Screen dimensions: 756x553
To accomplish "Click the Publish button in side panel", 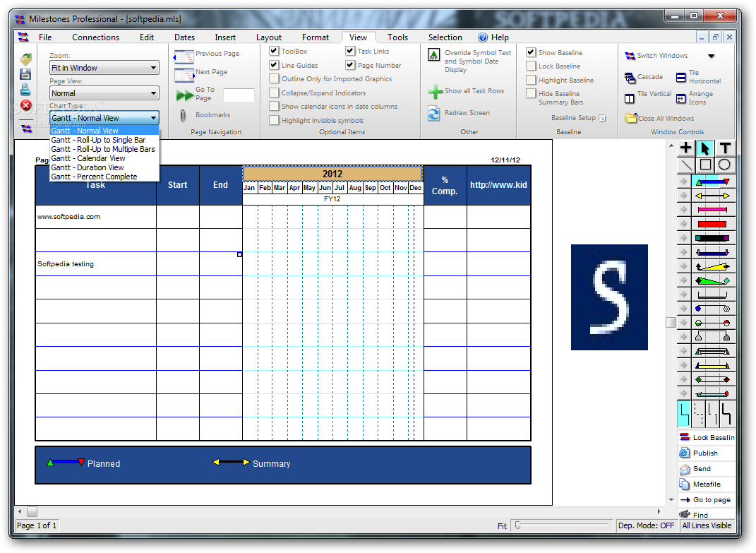I will point(707,453).
